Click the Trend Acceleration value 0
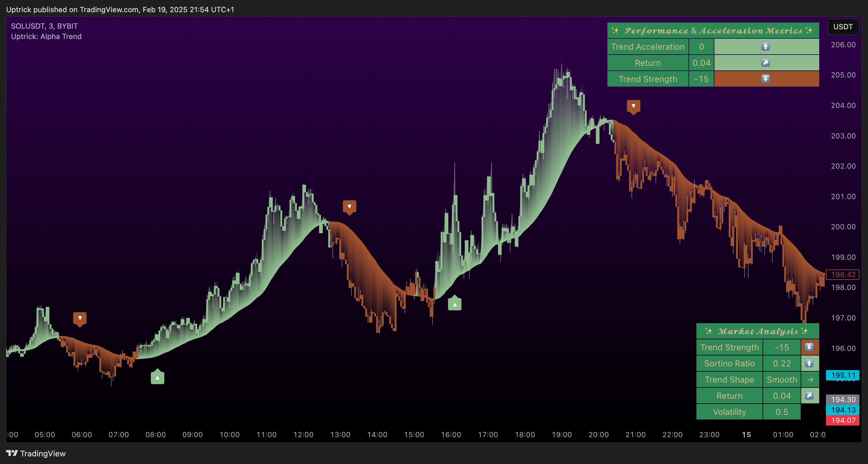The image size is (868, 464). point(701,47)
